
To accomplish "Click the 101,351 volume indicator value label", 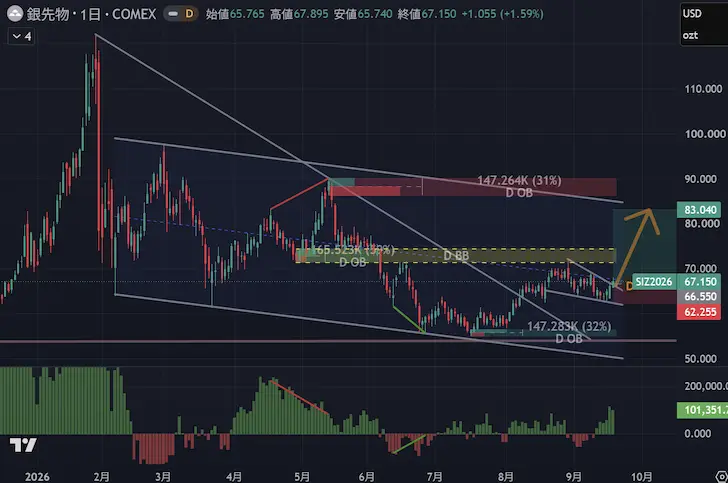I will pos(702,410).
